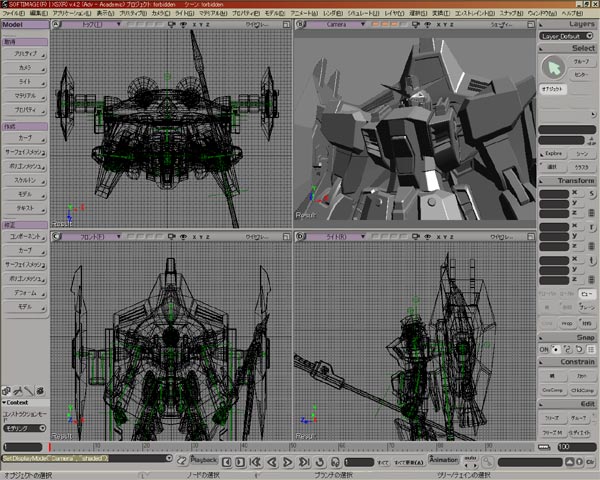Toggle Right viewport eye visibility icon

pyautogui.click(x=427, y=237)
